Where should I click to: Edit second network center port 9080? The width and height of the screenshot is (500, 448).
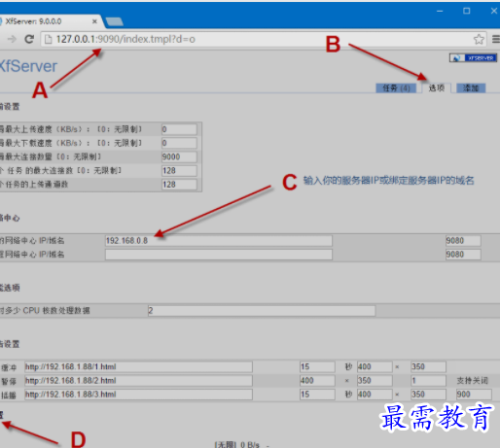(463, 255)
